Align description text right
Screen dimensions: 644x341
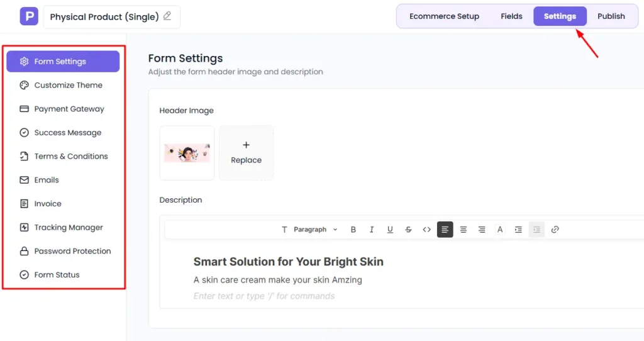pyautogui.click(x=482, y=230)
